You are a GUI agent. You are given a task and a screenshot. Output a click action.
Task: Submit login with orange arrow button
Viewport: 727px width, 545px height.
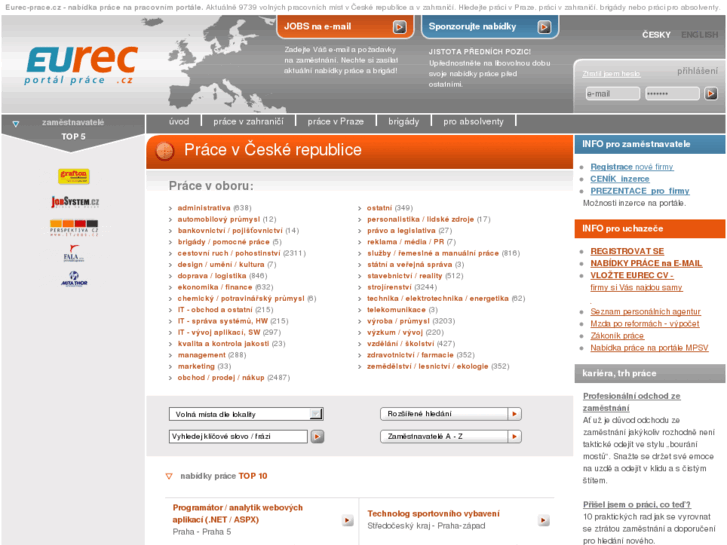click(711, 94)
